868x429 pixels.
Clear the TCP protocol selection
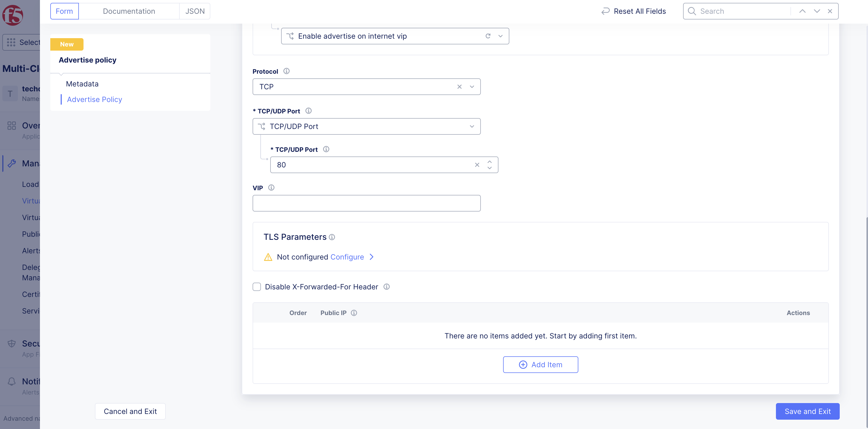(459, 87)
